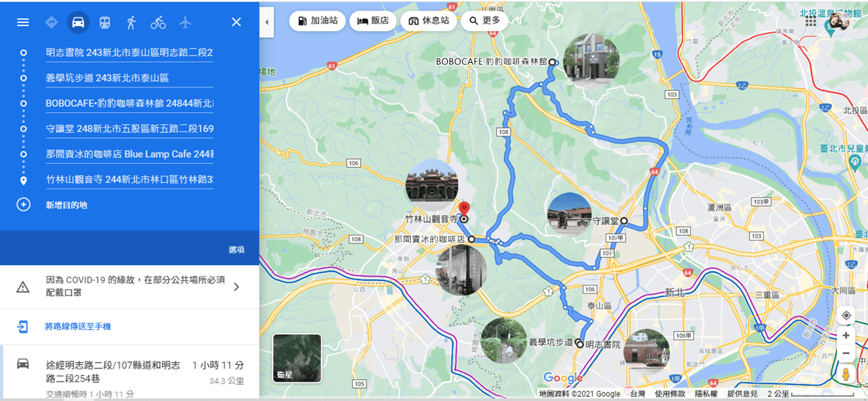
Task: Zoom in with the plus button
Action: (x=846, y=336)
